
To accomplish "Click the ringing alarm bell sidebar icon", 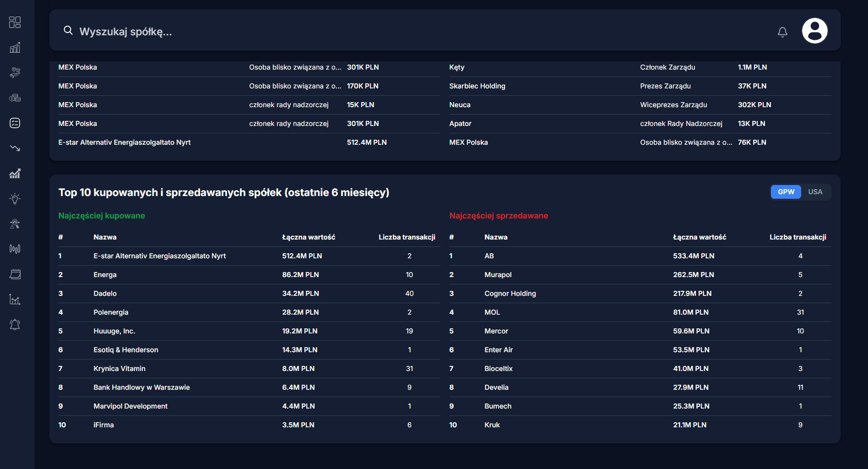I will click(x=15, y=325).
